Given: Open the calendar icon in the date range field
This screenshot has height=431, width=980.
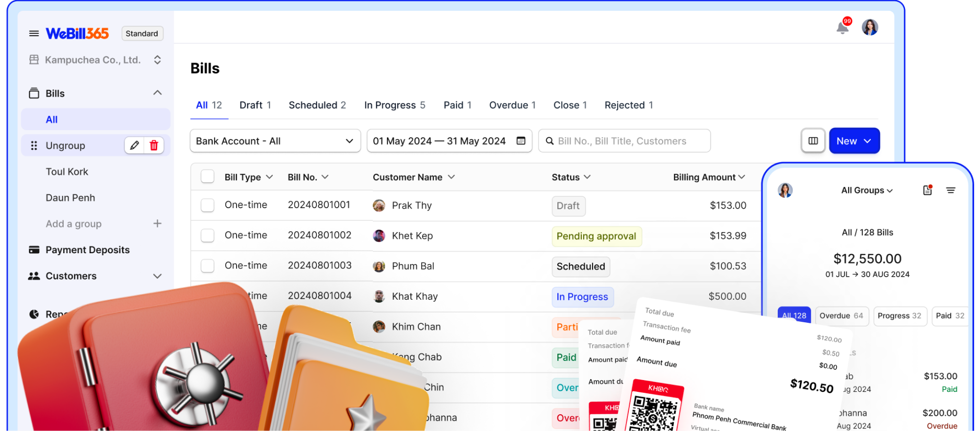Looking at the screenshot, I should click(521, 141).
